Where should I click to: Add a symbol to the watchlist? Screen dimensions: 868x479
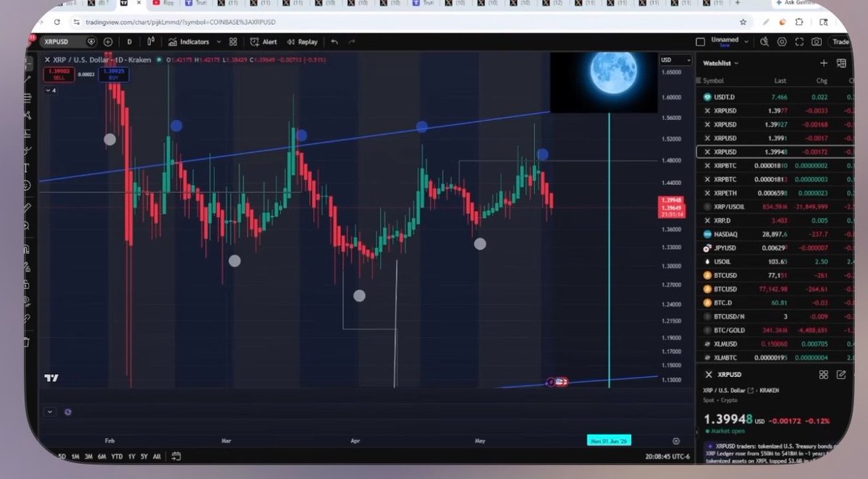(x=824, y=63)
